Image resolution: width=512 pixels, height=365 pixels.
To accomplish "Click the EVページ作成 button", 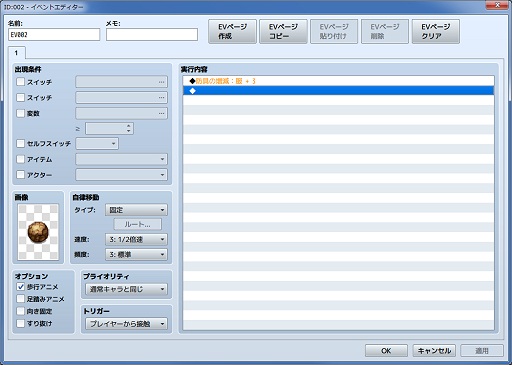I will (232, 31).
